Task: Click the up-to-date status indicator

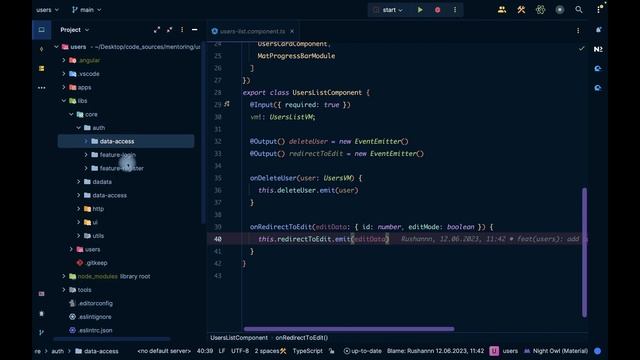Action: 362,351
